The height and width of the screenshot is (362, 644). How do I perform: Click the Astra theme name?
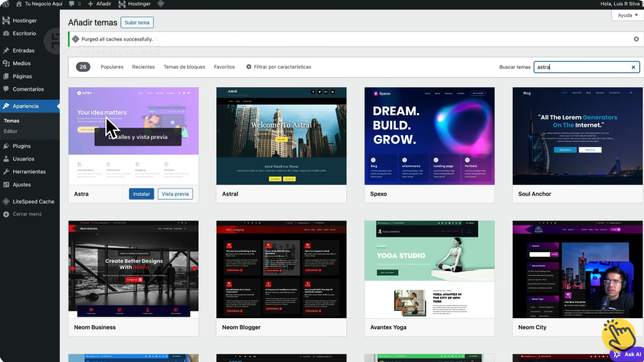point(81,194)
